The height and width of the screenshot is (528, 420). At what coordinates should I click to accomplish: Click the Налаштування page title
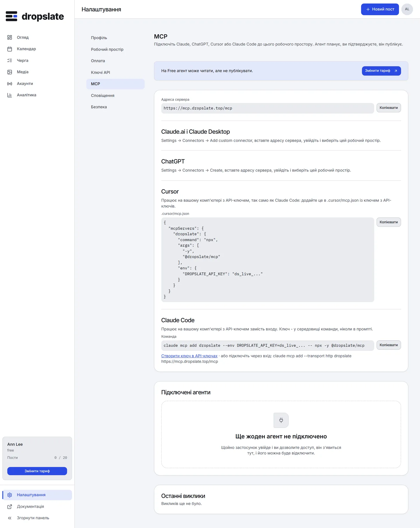(x=101, y=9)
